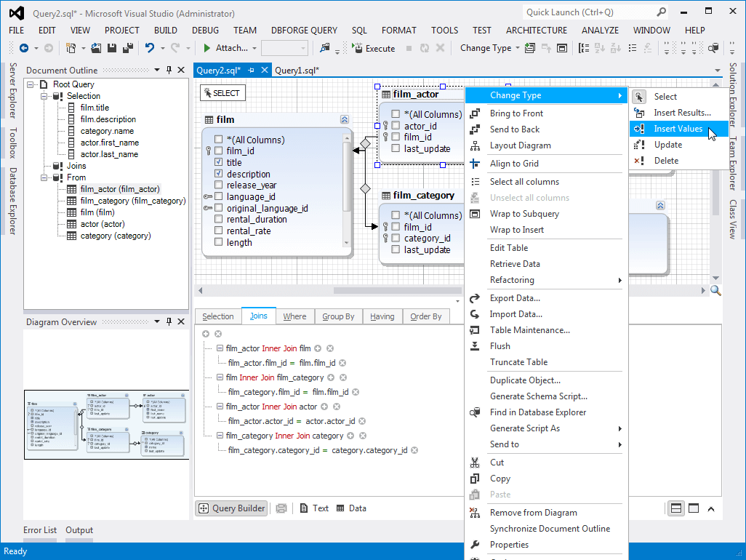
Task: Check category_id in the film_category table
Action: 396,238
